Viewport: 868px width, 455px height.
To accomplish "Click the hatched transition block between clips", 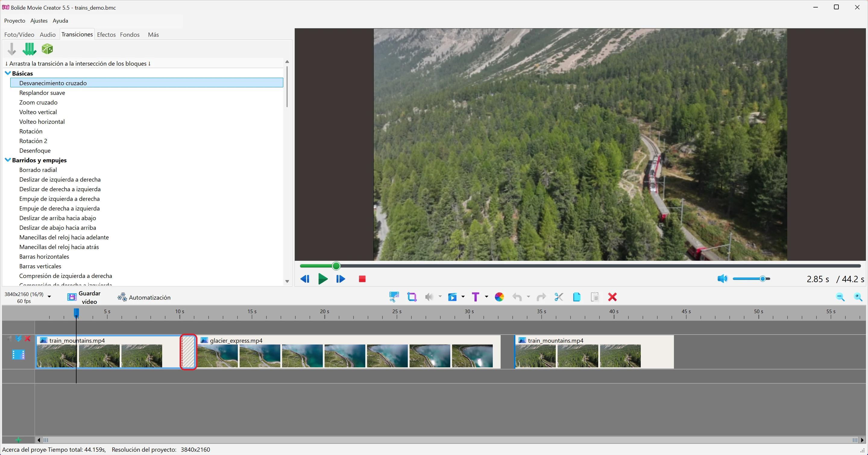I will tap(188, 352).
